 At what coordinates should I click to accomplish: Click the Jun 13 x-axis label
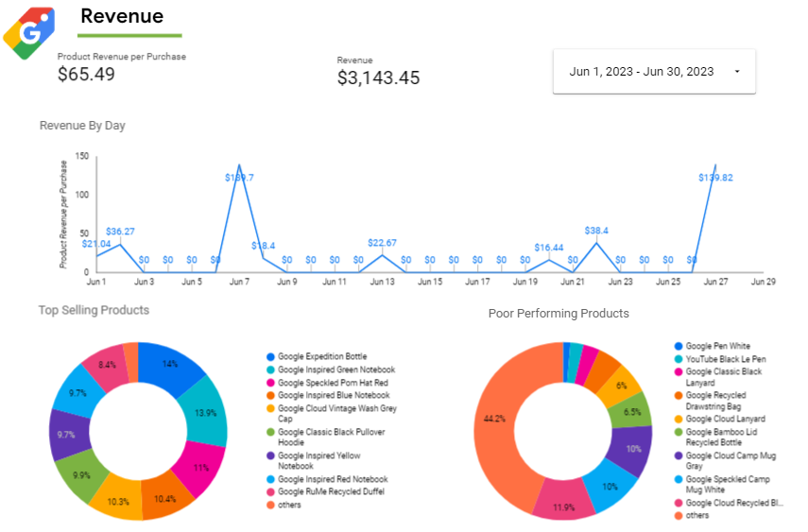coord(382,282)
